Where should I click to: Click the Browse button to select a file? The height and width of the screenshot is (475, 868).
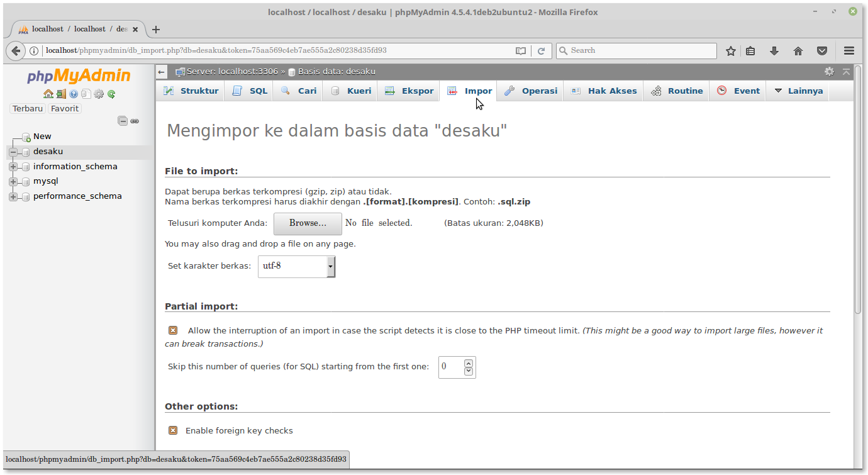[307, 223]
